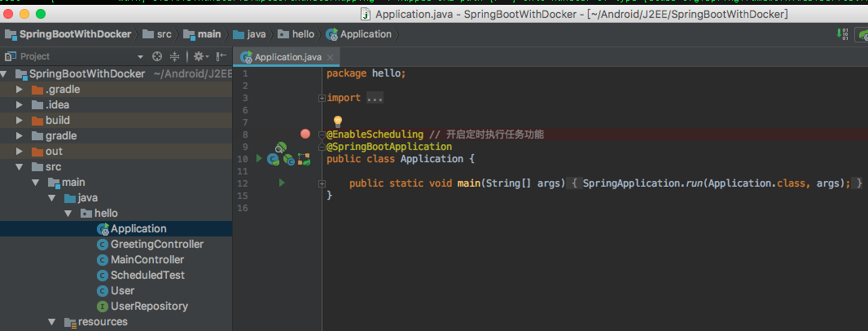Image resolution: width=868 pixels, height=331 pixels.
Task: Click the ScheduledTest class icon
Action: 103,275
